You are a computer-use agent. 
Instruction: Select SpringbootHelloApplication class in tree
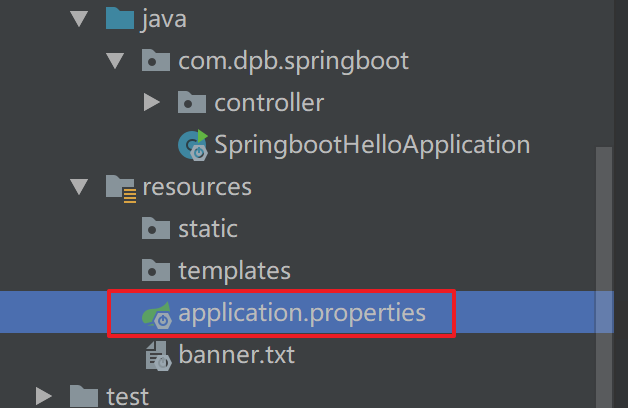[372, 145]
